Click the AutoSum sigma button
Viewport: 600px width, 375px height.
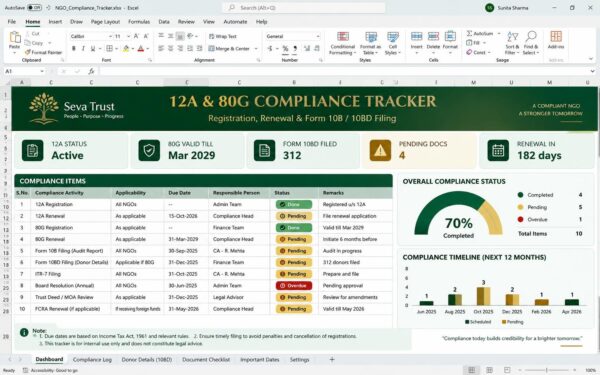(479, 34)
